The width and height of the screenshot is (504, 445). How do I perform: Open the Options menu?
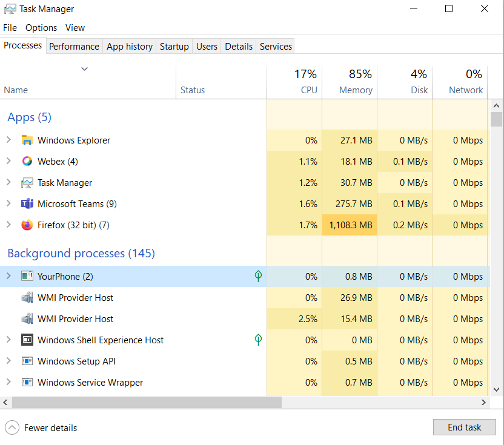point(41,28)
